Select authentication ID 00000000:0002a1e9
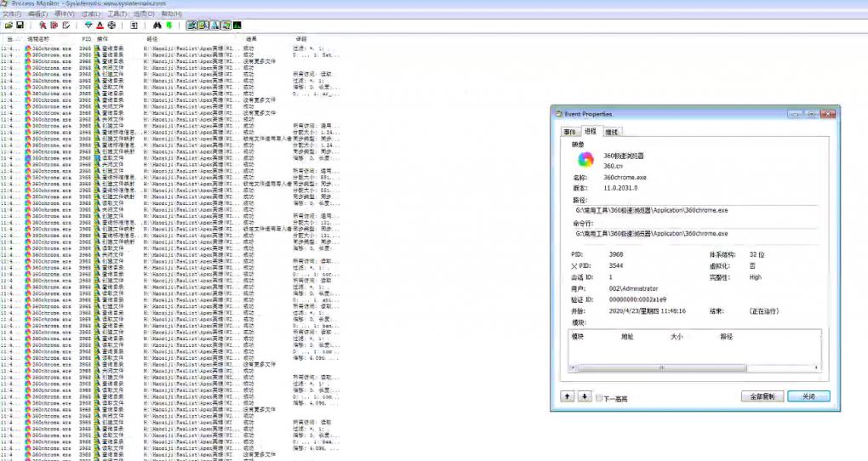The image size is (868, 461). [x=637, y=299]
